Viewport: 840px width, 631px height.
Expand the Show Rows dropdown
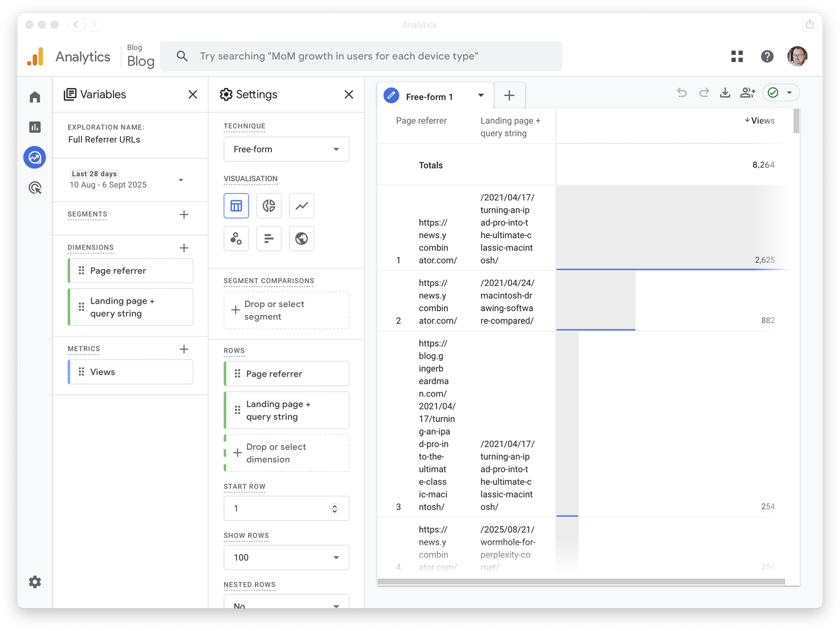pyautogui.click(x=286, y=557)
